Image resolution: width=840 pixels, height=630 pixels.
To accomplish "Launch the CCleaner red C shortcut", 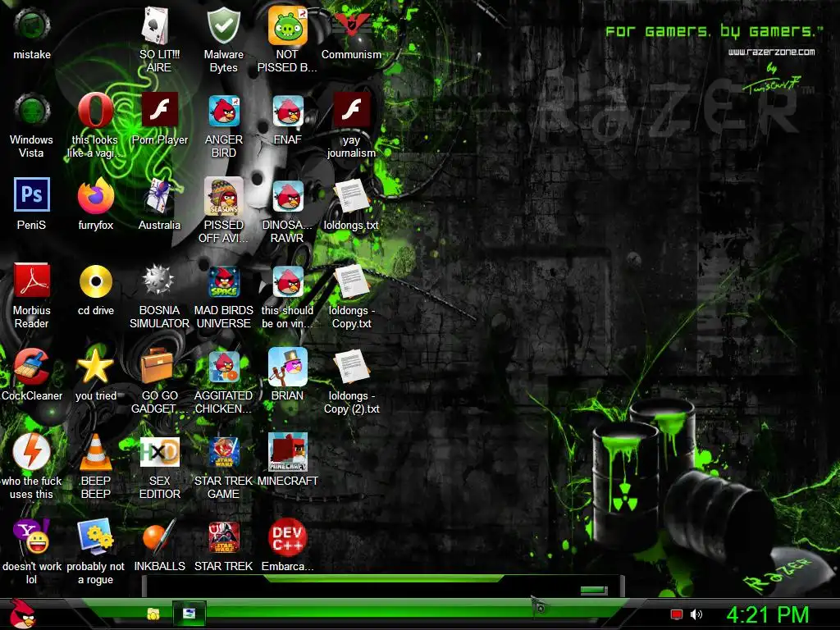I will tap(32, 374).
